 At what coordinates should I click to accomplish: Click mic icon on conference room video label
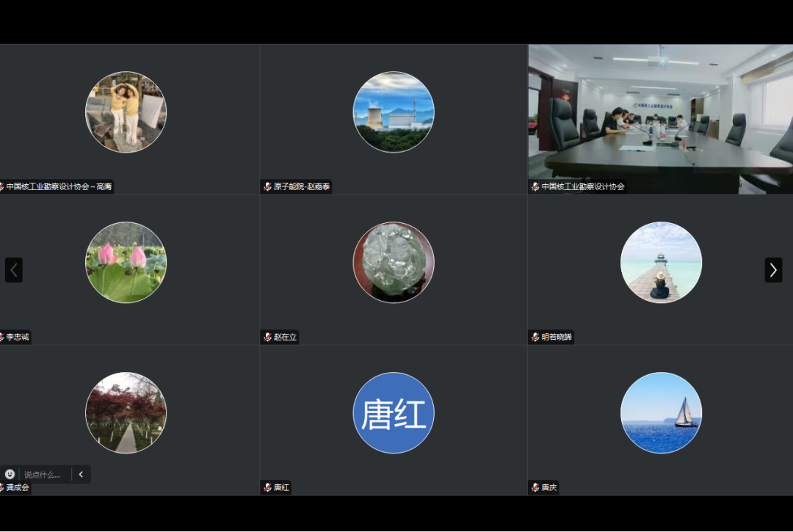coord(535,187)
